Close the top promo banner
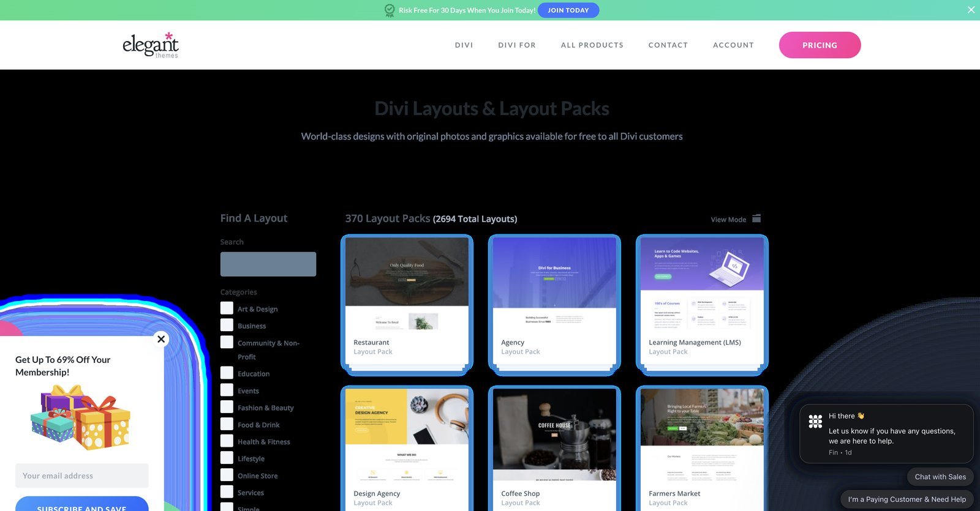The image size is (980, 511). (971, 10)
